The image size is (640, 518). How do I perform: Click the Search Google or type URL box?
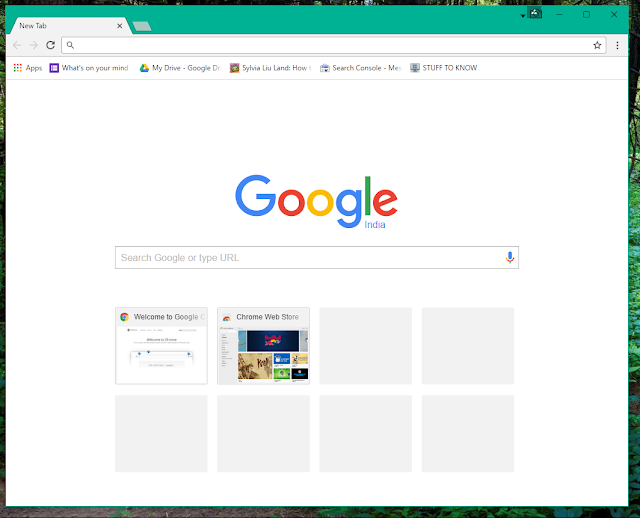[x=317, y=258]
